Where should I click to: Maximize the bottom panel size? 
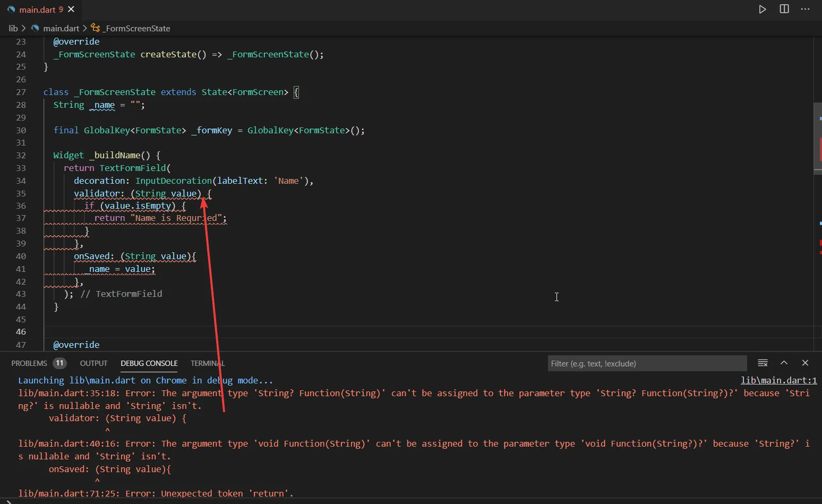784,363
